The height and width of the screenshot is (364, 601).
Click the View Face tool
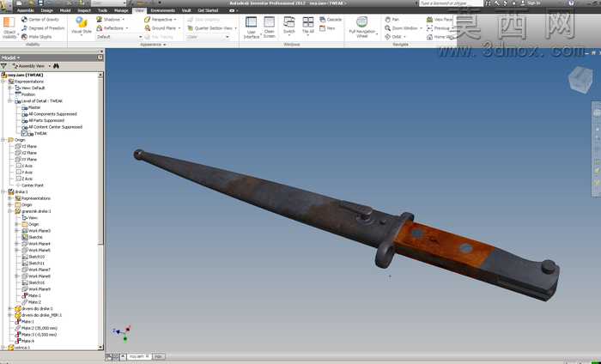440,19
